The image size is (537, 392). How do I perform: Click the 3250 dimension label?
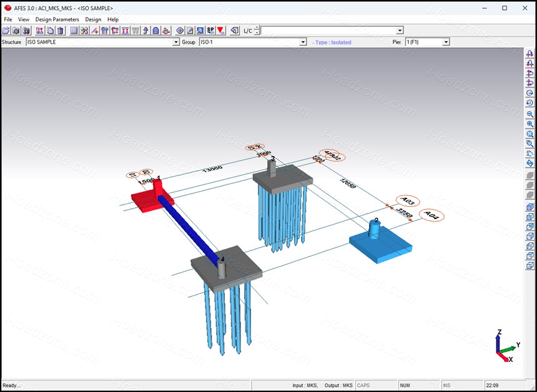[404, 213]
